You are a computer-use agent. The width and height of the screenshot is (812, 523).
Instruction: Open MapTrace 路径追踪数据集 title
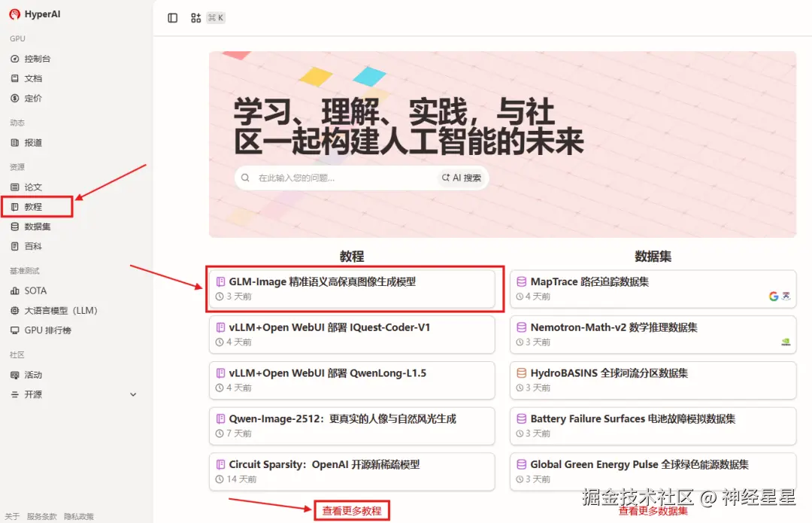(589, 281)
